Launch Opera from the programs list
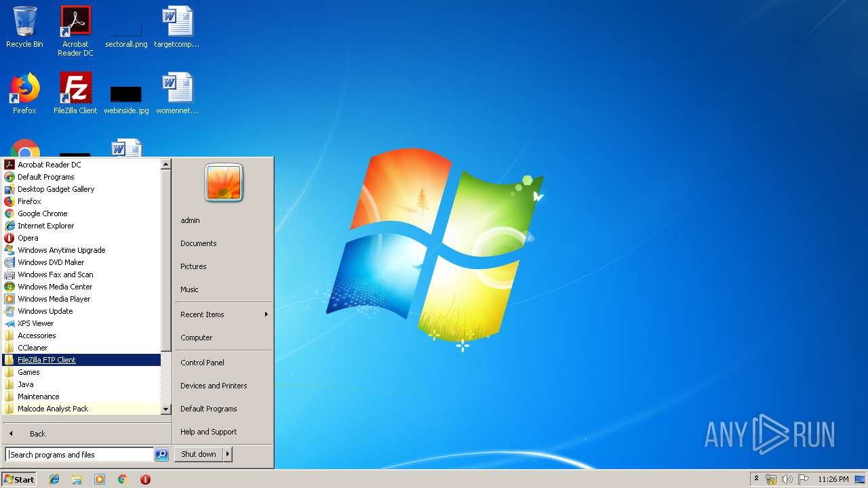 click(x=82, y=238)
